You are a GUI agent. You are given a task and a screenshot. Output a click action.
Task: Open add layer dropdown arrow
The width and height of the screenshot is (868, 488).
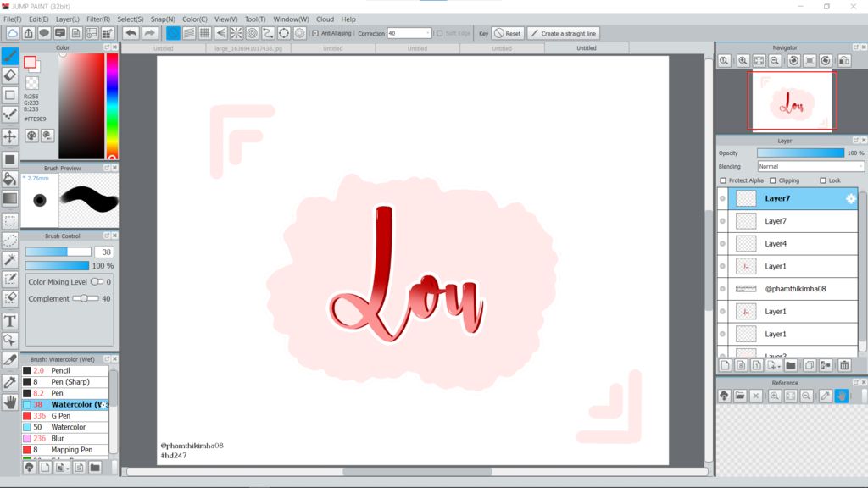click(x=779, y=367)
